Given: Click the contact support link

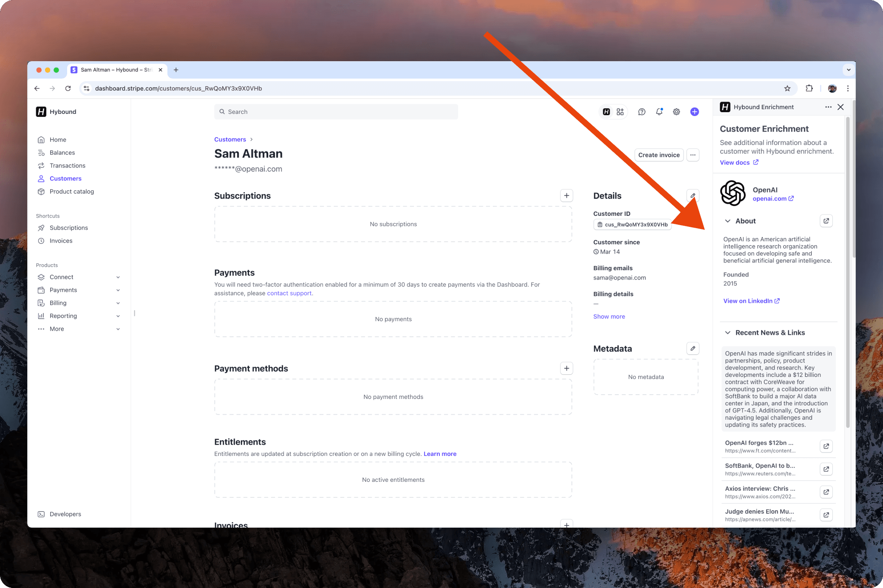Looking at the screenshot, I should pos(289,293).
